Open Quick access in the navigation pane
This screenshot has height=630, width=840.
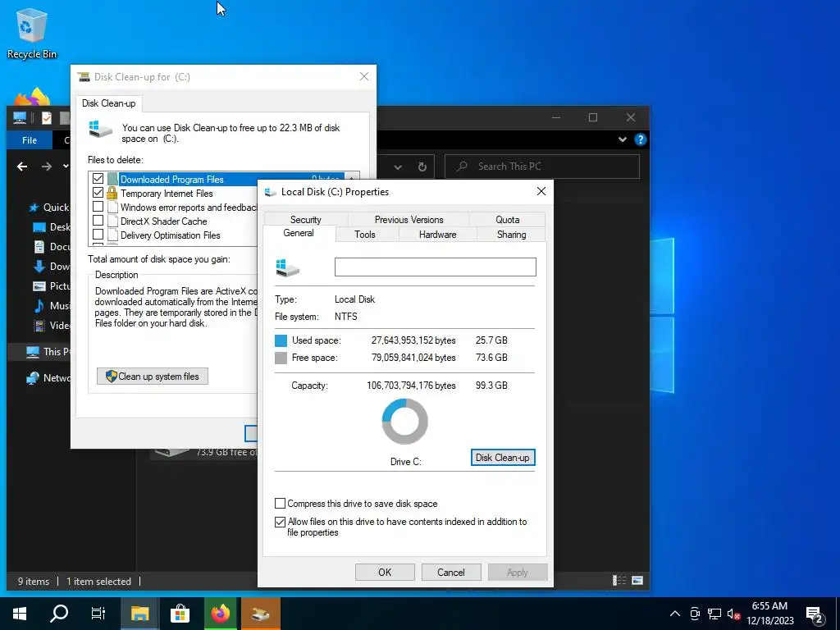point(48,208)
